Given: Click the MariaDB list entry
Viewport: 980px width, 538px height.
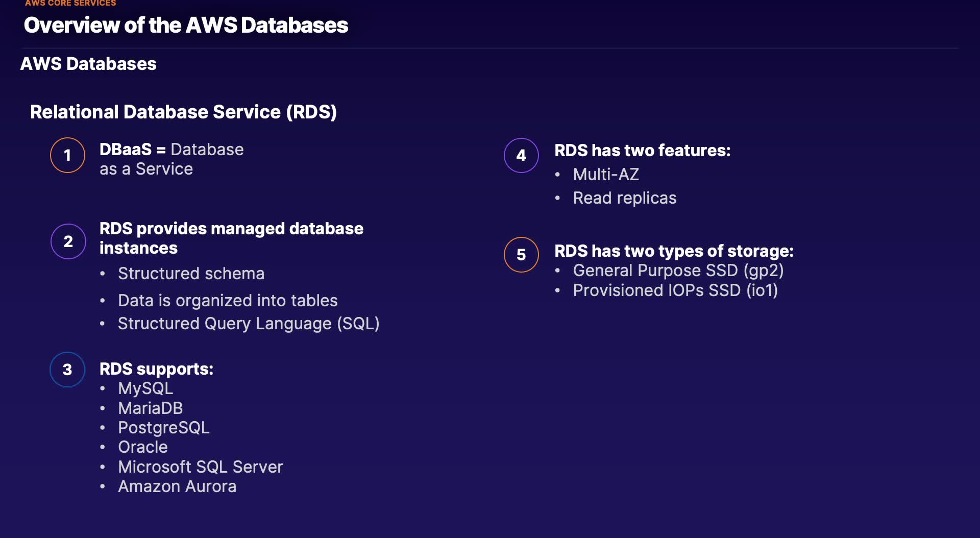Looking at the screenshot, I should point(150,408).
